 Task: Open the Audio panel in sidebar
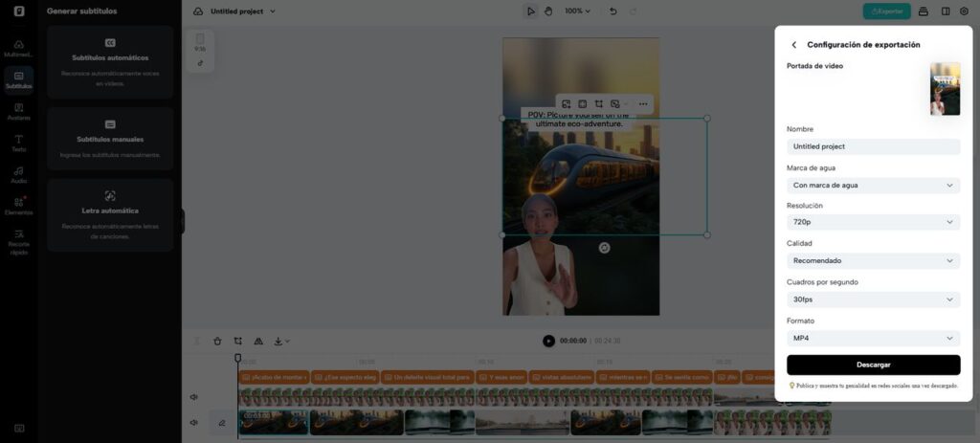[18, 174]
